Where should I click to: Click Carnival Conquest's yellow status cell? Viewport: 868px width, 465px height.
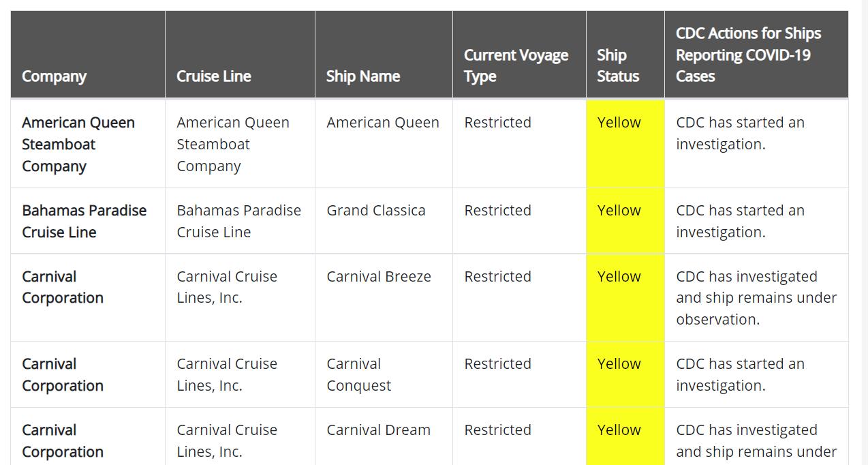(625, 374)
